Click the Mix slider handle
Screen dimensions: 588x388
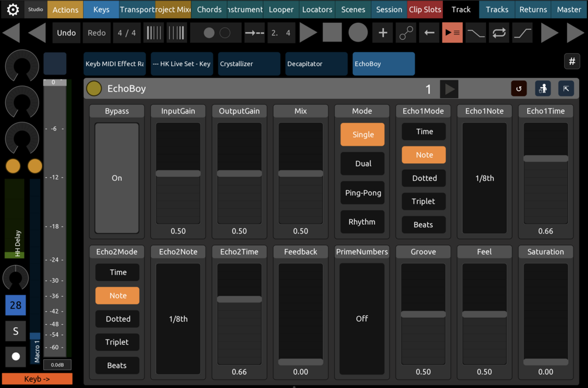tap(300, 173)
